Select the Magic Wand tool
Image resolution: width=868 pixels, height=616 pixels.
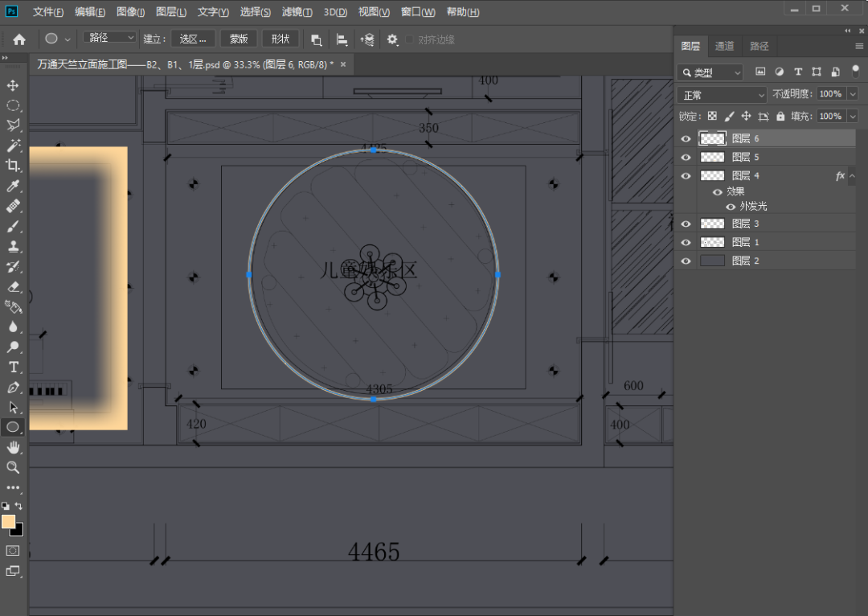(13, 146)
